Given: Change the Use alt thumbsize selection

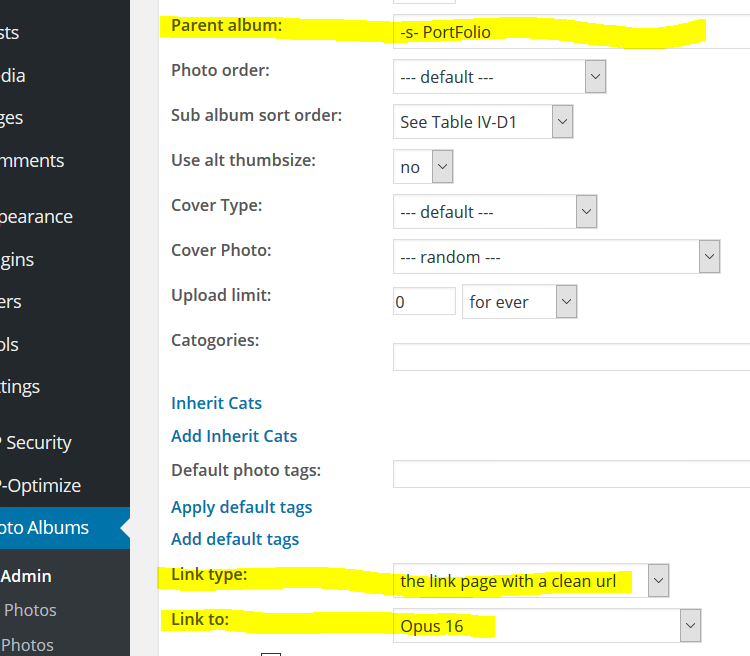Looking at the screenshot, I should tap(423, 167).
